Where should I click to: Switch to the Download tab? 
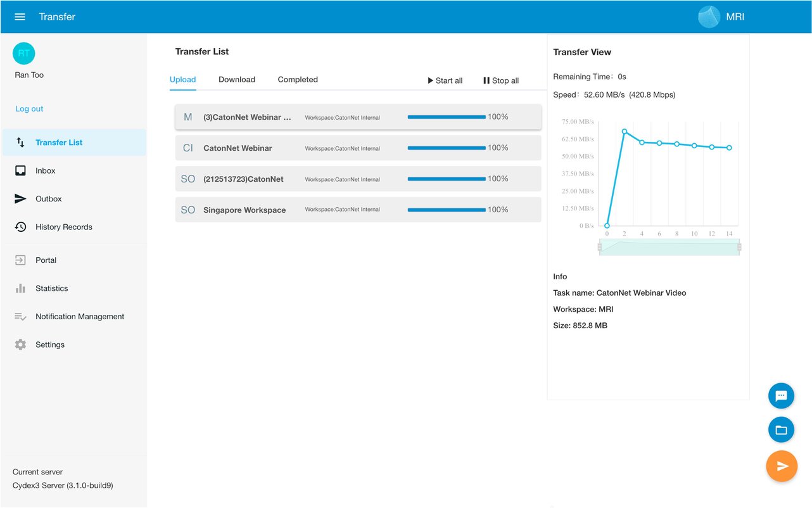236,79
